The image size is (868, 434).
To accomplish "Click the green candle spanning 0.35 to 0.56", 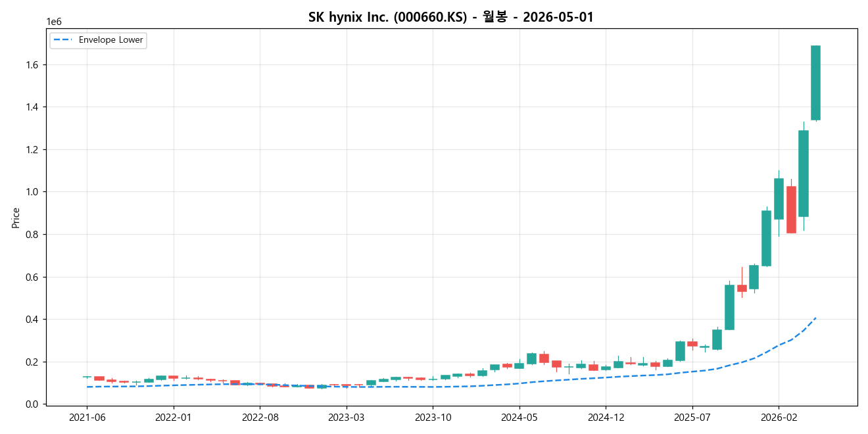I will 729,307.
